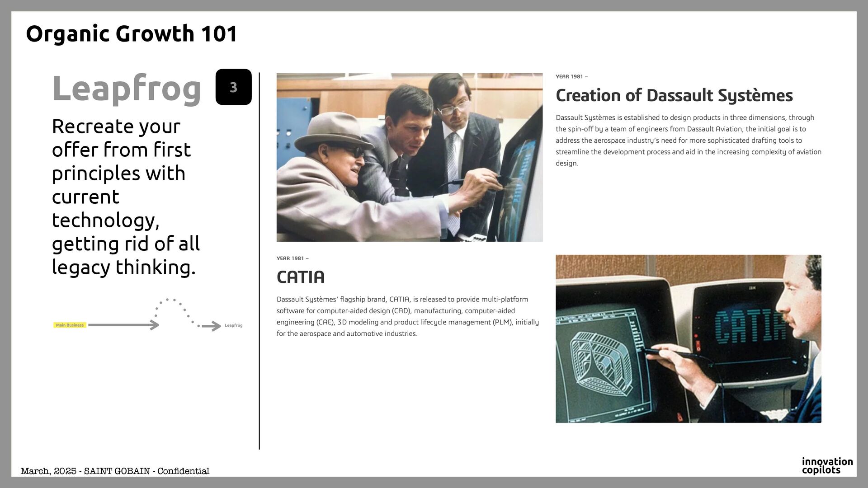The height and width of the screenshot is (488, 868).
Task: Click the SAINT GOBAIN Confidential footer
Action: 115,471
